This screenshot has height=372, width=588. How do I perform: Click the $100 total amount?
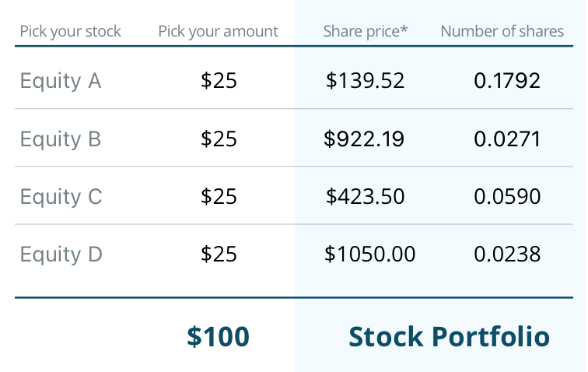point(218,336)
